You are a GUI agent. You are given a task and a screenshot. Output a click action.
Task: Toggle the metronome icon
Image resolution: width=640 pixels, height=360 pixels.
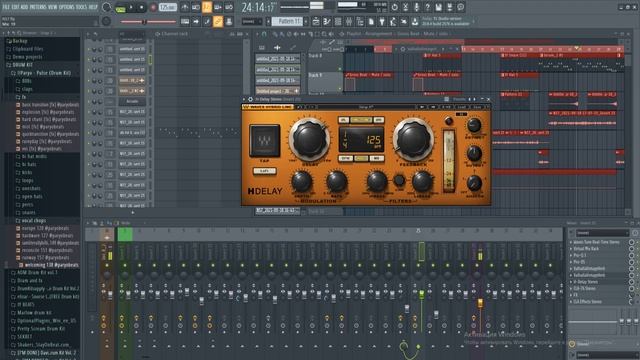coord(185,7)
